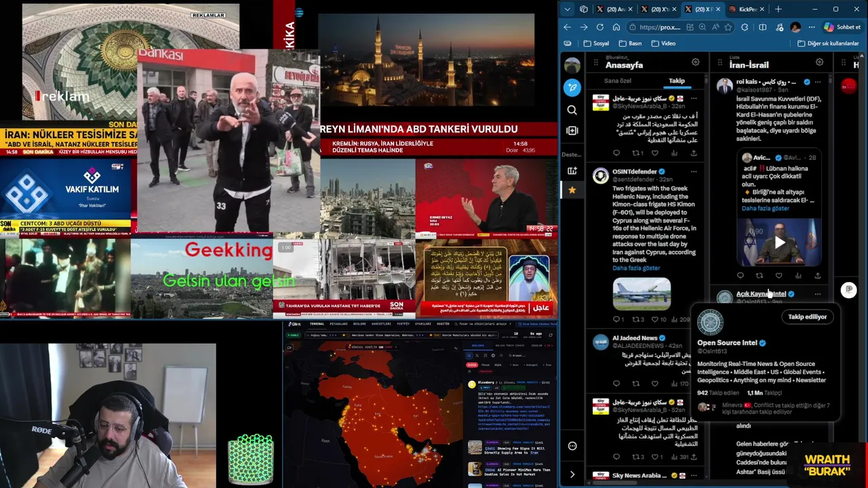868x488 pixels.
Task: Open more menu on Açık Kaynak Intel post
Action: click(818, 294)
